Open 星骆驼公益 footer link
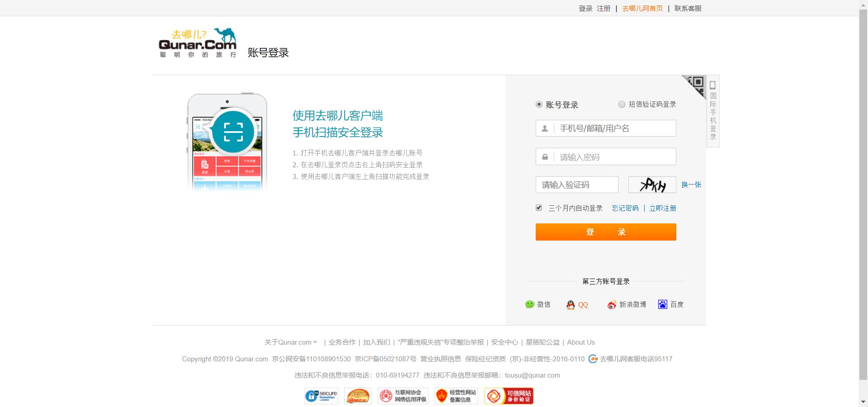 tap(542, 342)
